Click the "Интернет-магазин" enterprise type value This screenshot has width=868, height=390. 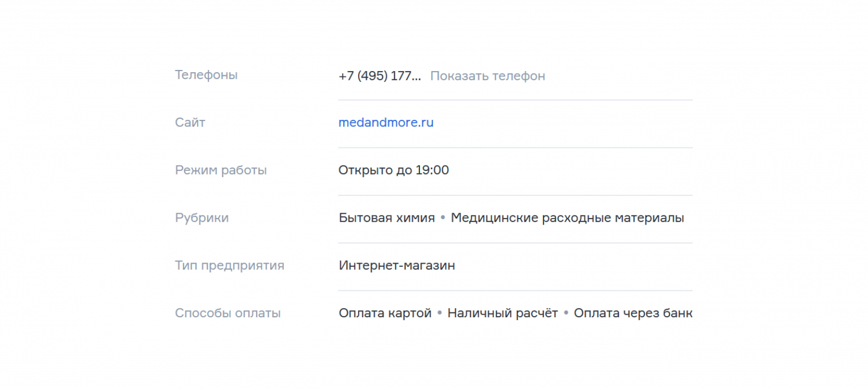397,266
